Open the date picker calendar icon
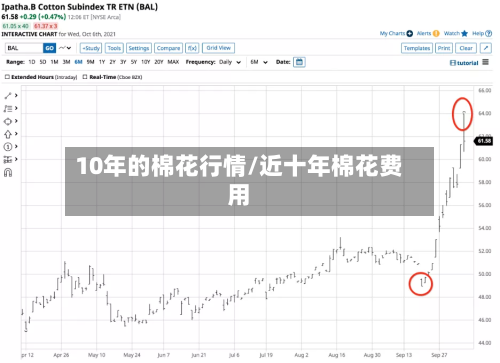 (299, 62)
